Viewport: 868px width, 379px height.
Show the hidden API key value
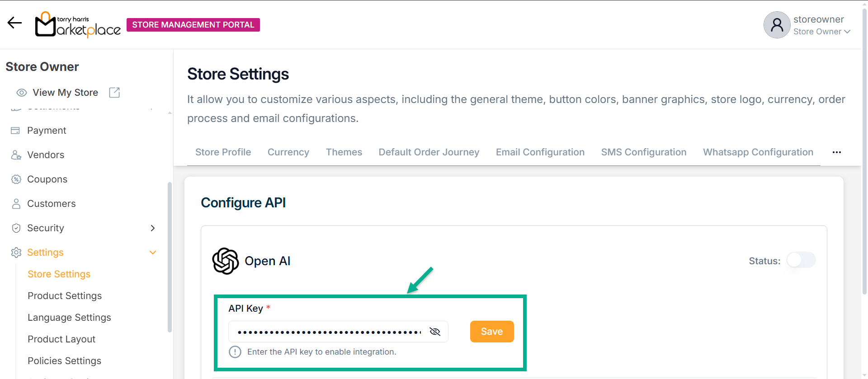tap(435, 332)
